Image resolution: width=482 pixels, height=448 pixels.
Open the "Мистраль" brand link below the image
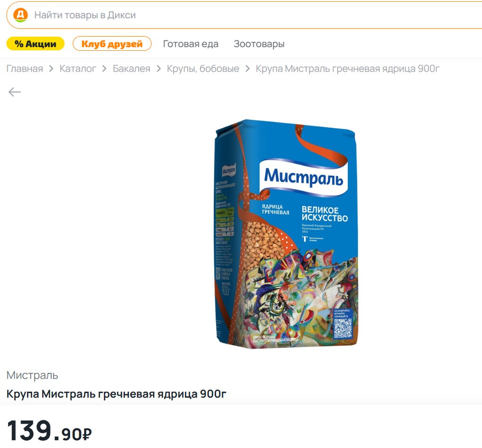tap(32, 375)
